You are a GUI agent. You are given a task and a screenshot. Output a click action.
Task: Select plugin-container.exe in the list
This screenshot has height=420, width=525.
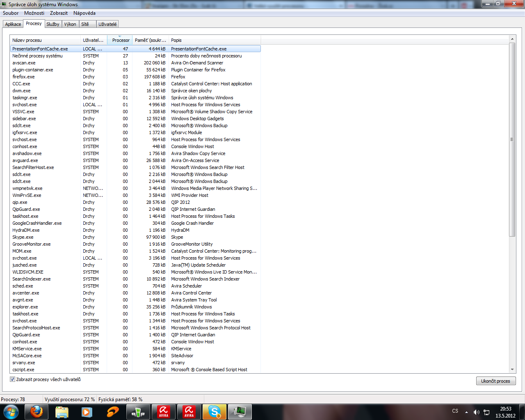click(135, 70)
